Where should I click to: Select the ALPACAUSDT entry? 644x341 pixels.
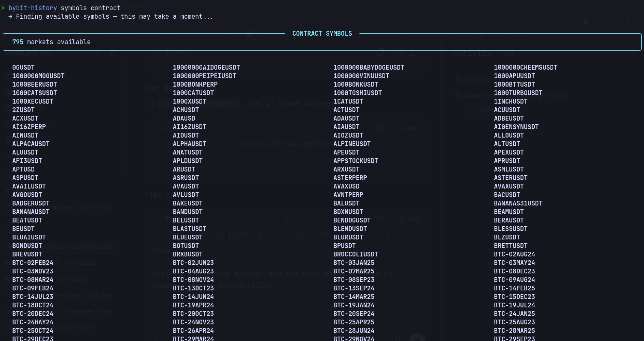31,144
